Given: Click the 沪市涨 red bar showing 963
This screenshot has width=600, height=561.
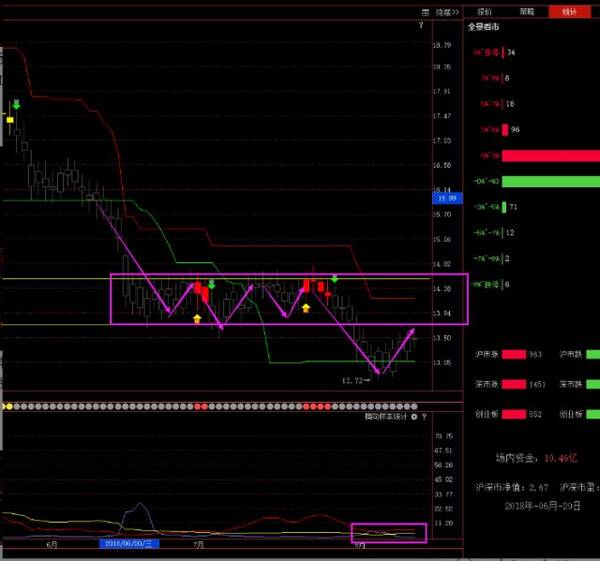Looking at the screenshot, I should (x=514, y=354).
